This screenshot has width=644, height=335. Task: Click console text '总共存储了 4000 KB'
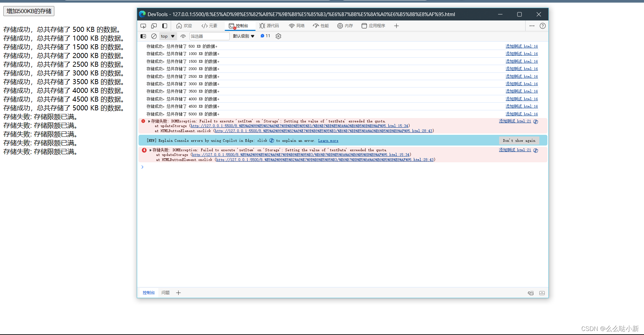tap(185, 99)
